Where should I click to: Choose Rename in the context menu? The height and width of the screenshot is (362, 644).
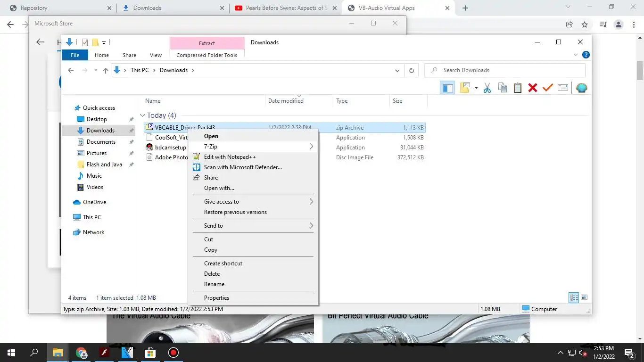point(253,284)
